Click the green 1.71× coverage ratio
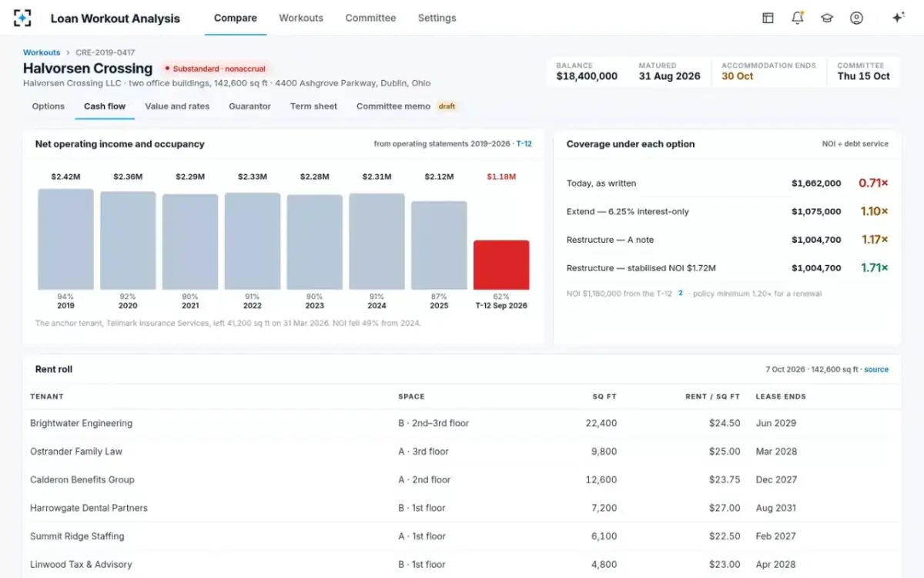The width and height of the screenshot is (924, 578). click(x=874, y=268)
